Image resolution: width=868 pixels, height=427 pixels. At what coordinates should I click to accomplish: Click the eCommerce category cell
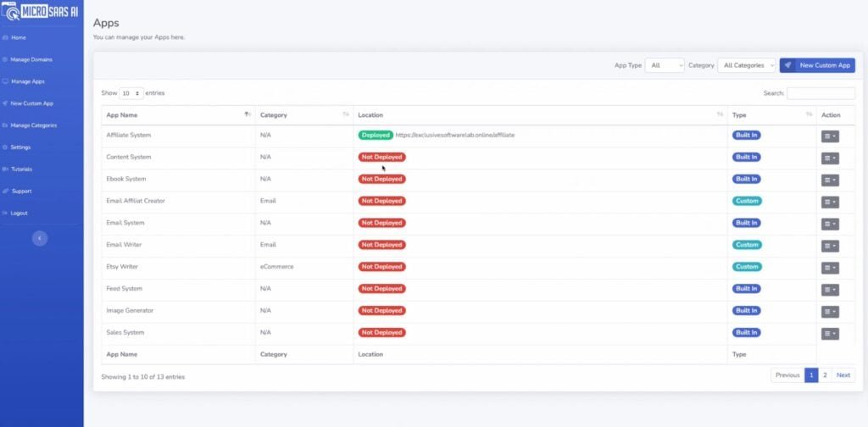click(x=277, y=267)
